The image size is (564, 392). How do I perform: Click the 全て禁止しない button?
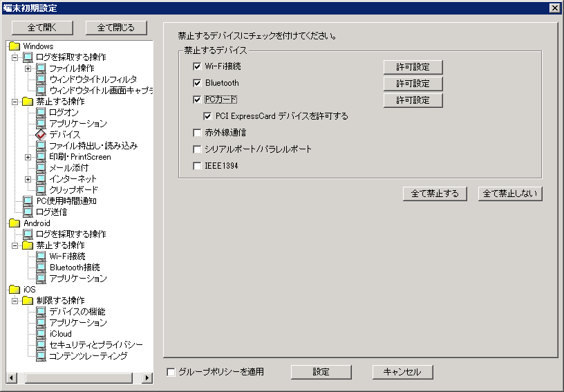coord(510,194)
